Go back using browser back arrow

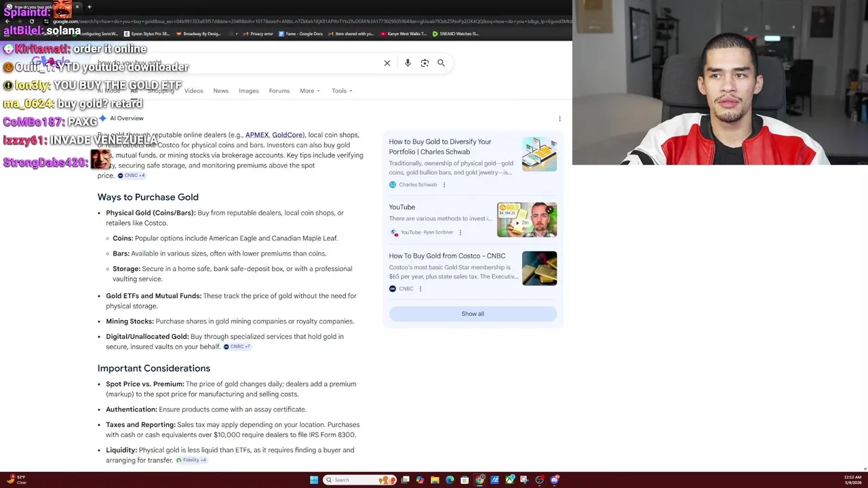click(7, 21)
